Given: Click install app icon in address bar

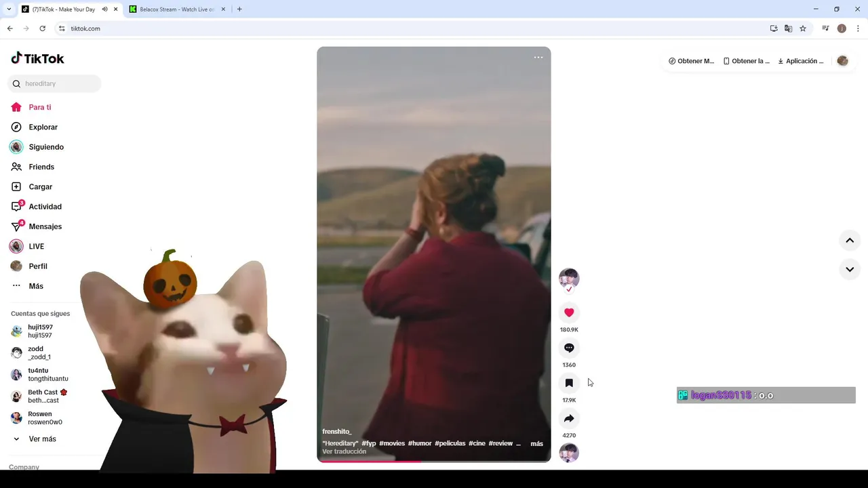Looking at the screenshot, I should click(x=774, y=28).
